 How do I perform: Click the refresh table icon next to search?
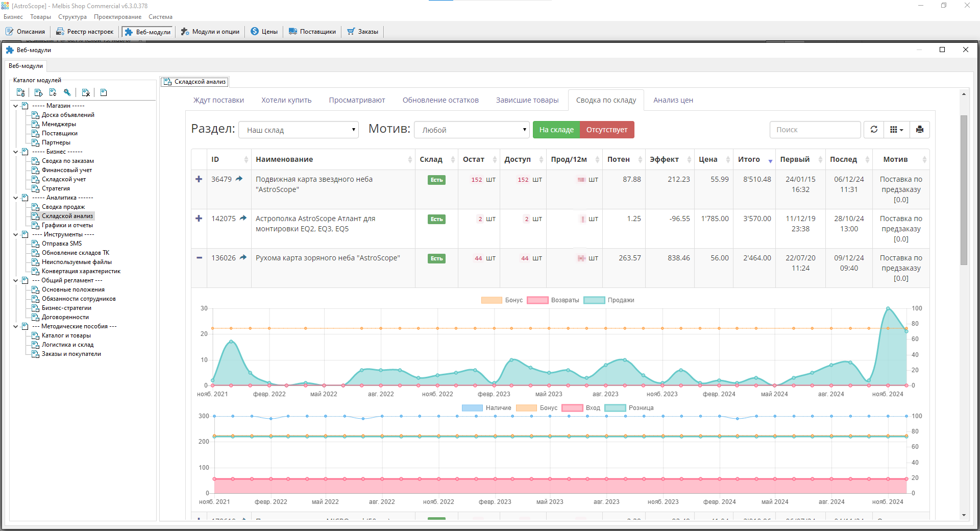pyautogui.click(x=874, y=130)
